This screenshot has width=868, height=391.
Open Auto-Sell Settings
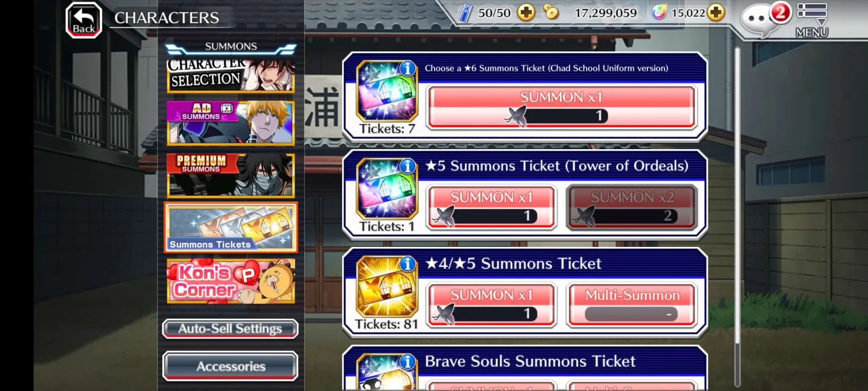(x=230, y=329)
